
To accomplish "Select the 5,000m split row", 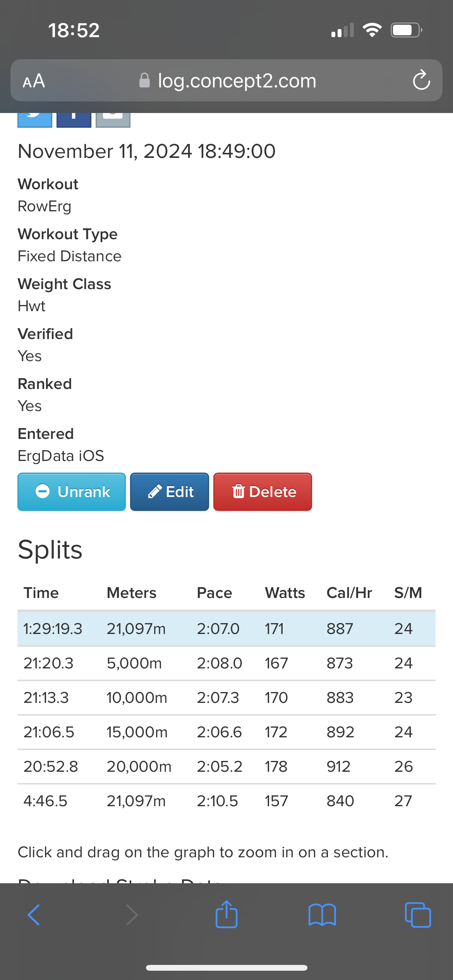I will [x=226, y=663].
